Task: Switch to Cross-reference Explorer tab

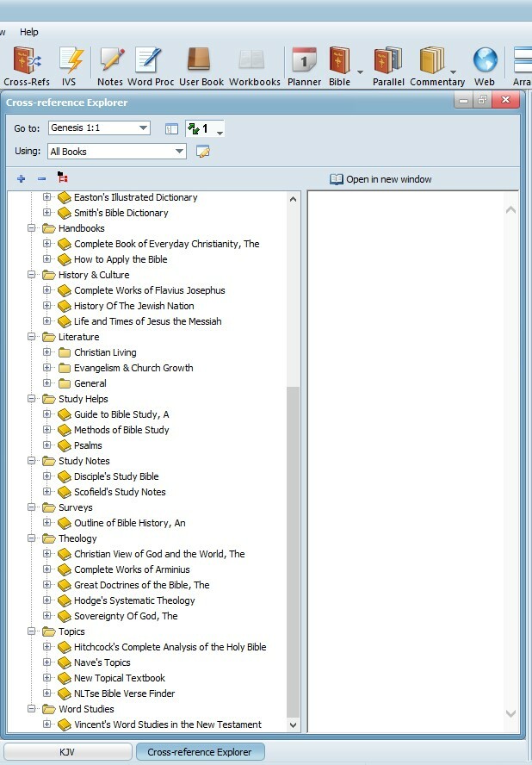Action: (200, 752)
